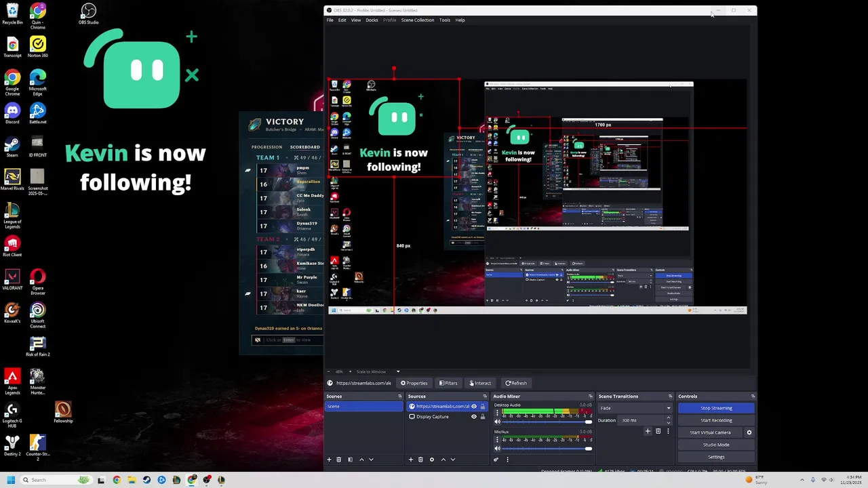868x488 pixels.
Task: Open advanced audio properties gears icon
Action: tap(496, 460)
